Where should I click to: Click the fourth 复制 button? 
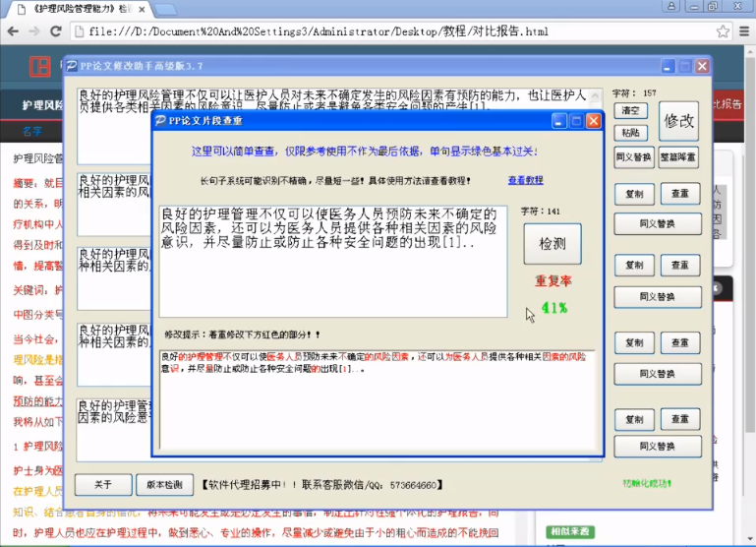pos(634,420)
